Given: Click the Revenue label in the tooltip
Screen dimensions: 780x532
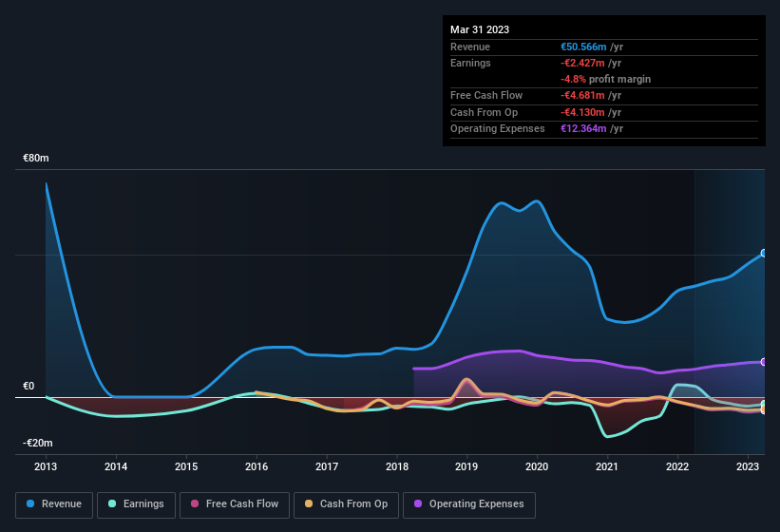Looking at the screenshot, I should coord(470,47).
